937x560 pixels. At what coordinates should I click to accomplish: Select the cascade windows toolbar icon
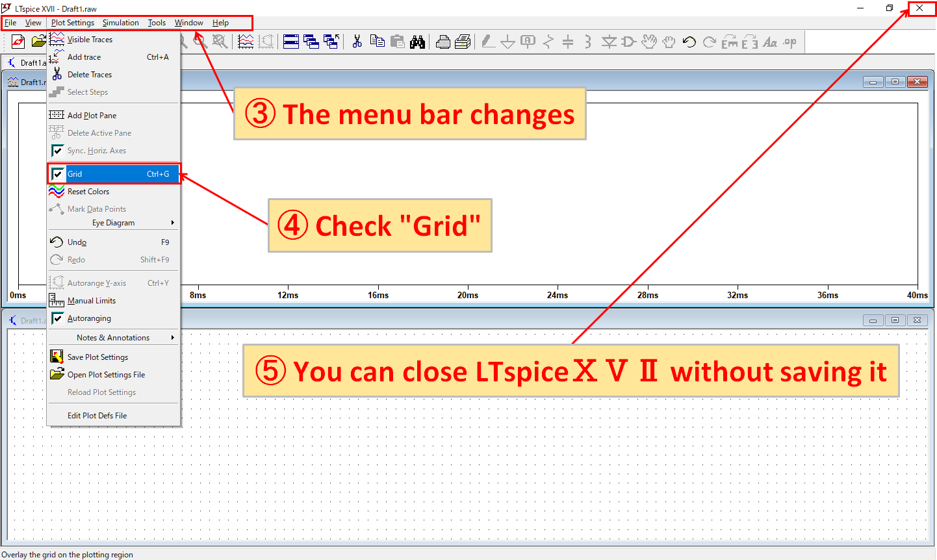coord(311,41)
